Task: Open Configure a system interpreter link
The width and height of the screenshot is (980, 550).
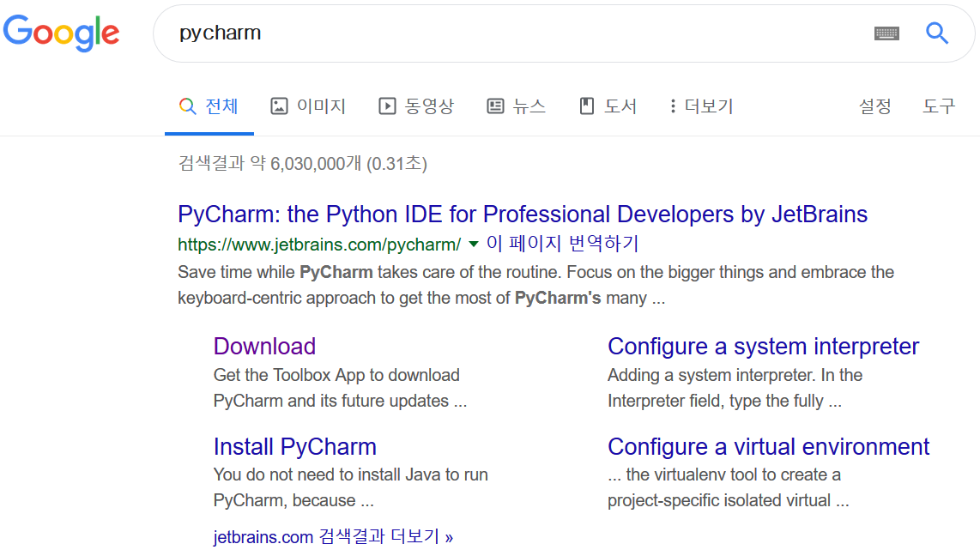Action: pos(763,347)
